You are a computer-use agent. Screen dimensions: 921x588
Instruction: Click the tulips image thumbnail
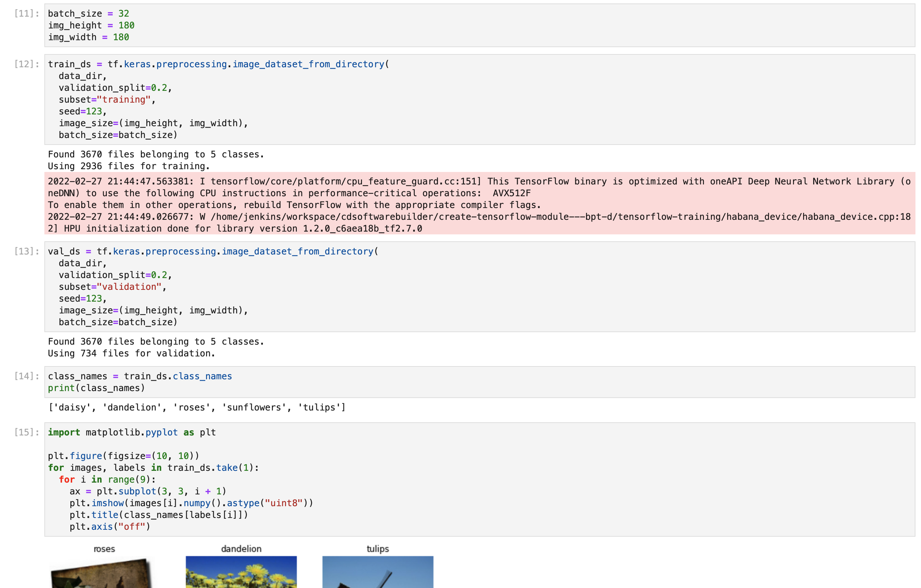click(x=378, y=572)
